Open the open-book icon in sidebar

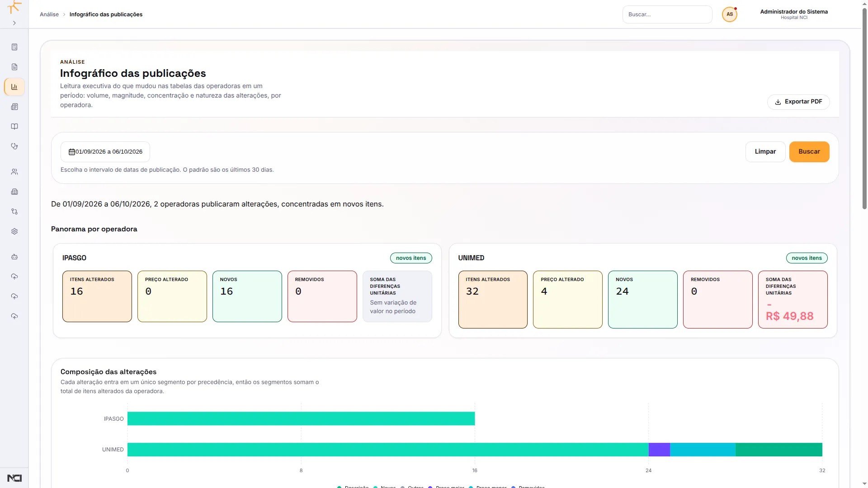tap(14, 127)
